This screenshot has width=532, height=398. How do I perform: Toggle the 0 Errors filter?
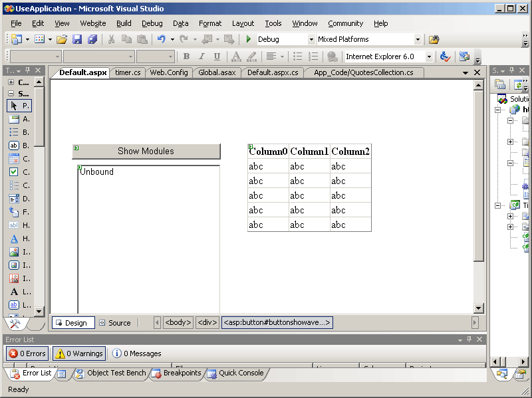pos(27,353)
